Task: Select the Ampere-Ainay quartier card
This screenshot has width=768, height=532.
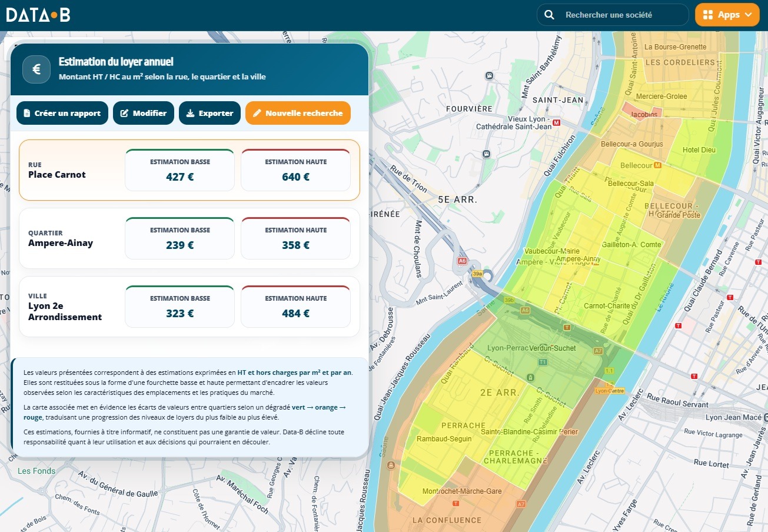Action: [x=189, y=238]
